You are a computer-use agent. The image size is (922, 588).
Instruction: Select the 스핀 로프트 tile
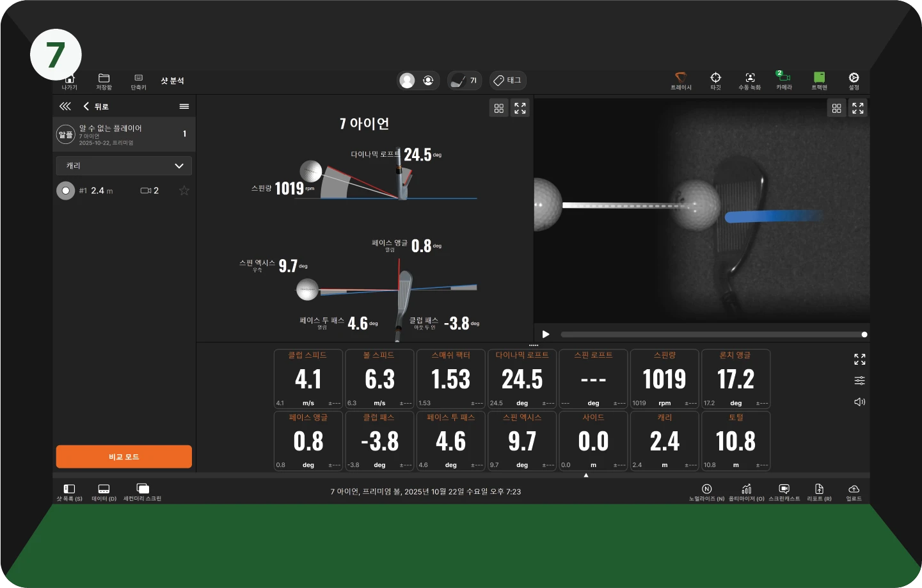pyautogui.click(x=593, y=379)
